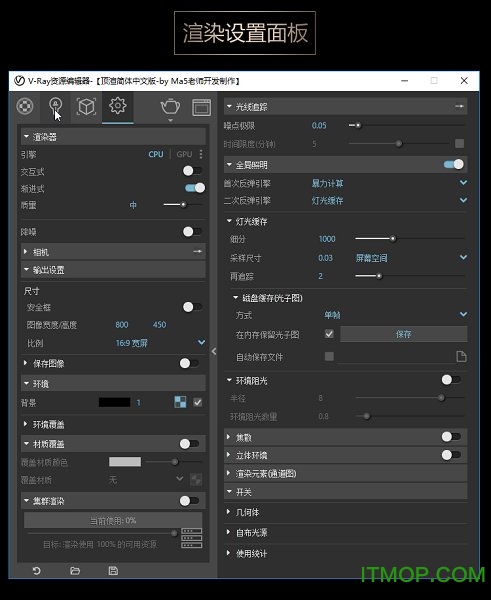Click the revert settings icon
Image resolution: width=491 pixels, height=600 pixels.
[x=37, y=571]
